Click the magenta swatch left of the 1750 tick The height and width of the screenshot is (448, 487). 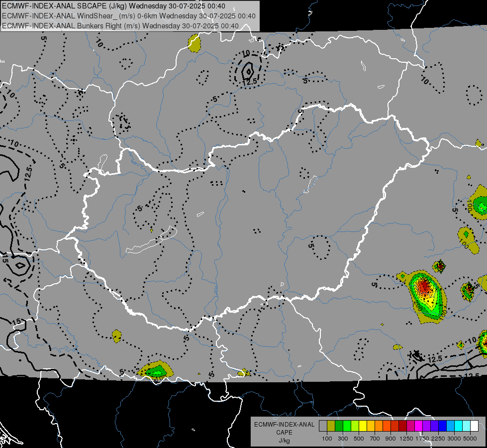(x=418, y=426)
